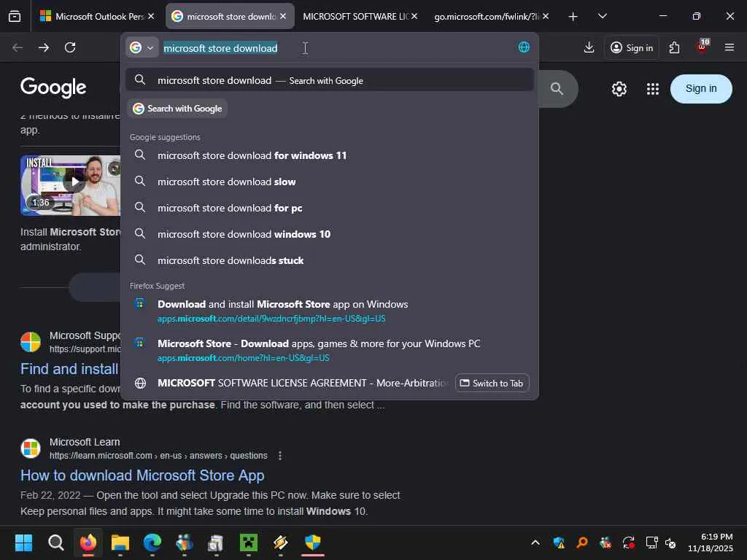This screenshot has width=747, height=560.
Task: Go back to previous page
Action: coord(18,47)
